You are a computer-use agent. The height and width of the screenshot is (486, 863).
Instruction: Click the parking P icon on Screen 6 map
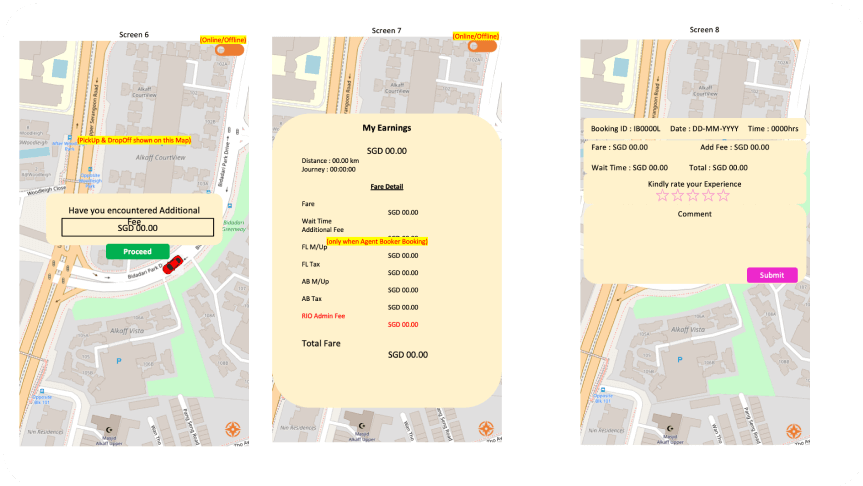(120, 361)
